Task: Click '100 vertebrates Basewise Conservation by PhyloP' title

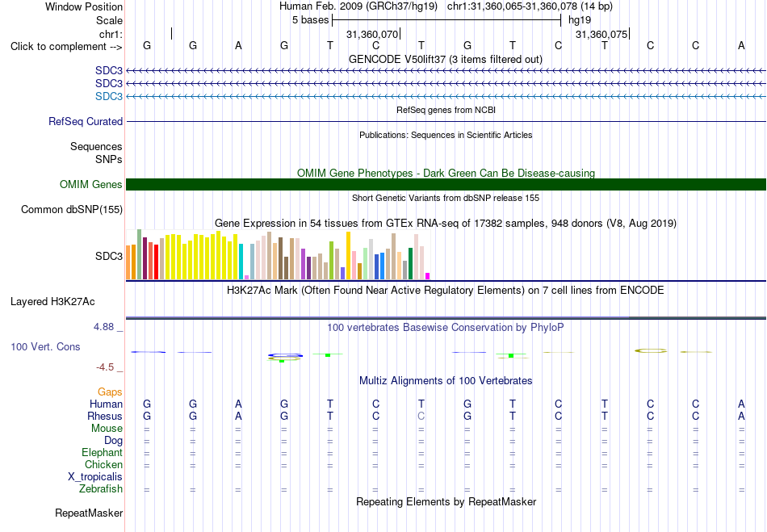Action: coord(446,328)
